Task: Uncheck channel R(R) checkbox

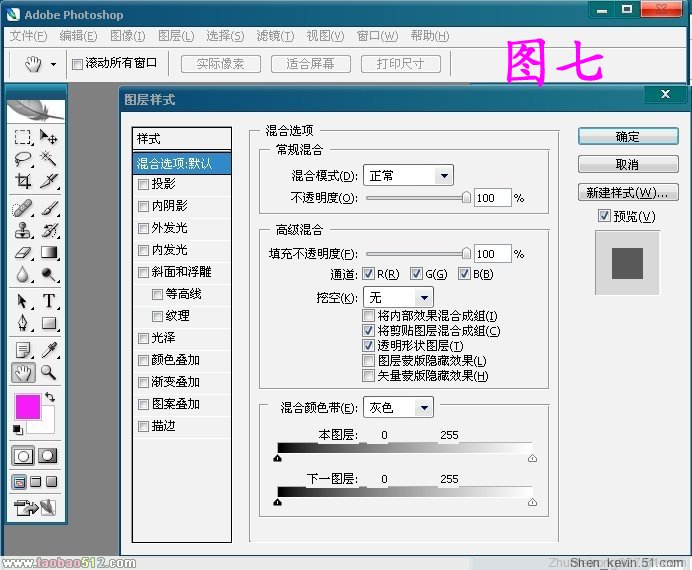Action: pyautogui.click(x=368, y=274)
